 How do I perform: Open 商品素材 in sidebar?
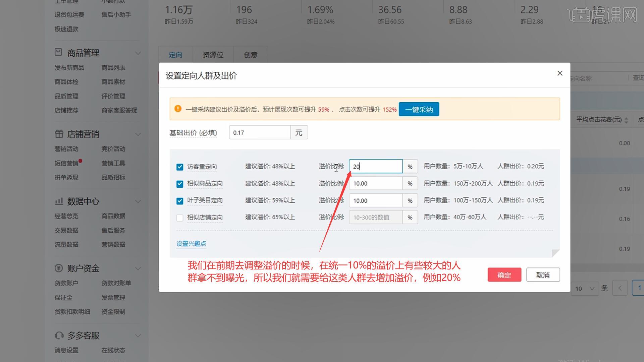(x=113, y=82)
